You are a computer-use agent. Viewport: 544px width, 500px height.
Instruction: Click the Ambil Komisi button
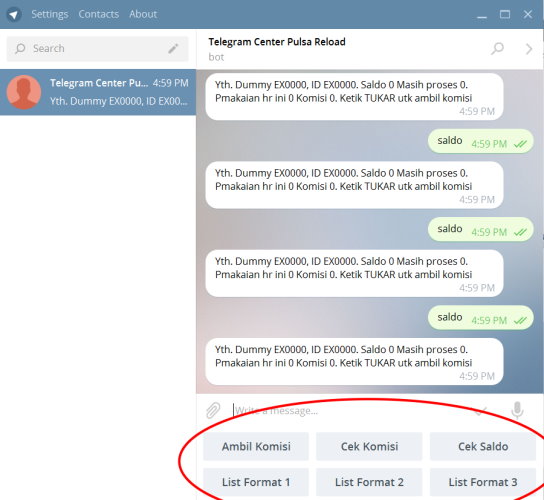click(x=256, y=446)
